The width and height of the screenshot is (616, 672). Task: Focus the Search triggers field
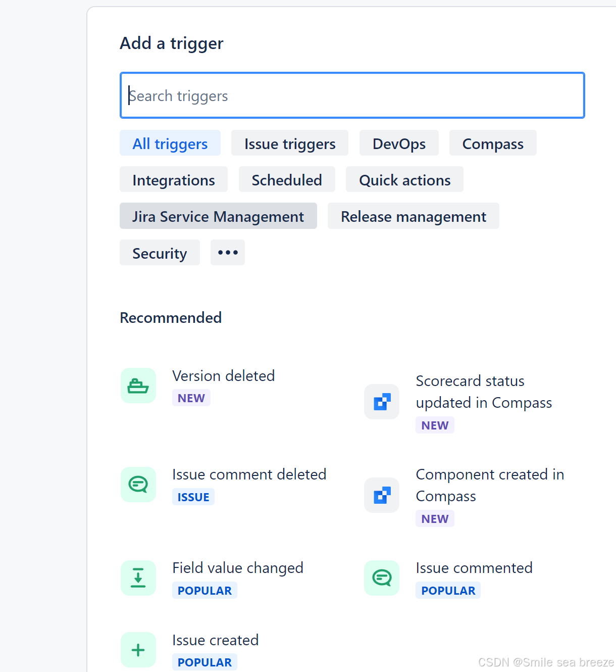coord(352,95)
